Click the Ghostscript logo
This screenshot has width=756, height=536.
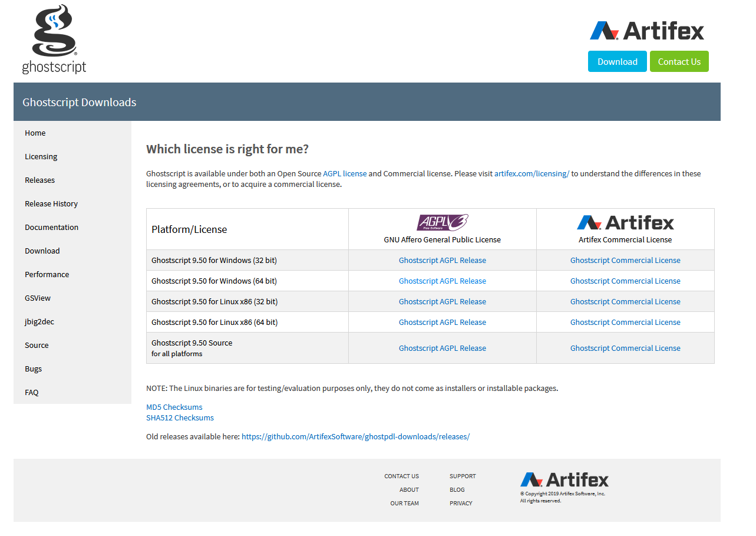54,40
